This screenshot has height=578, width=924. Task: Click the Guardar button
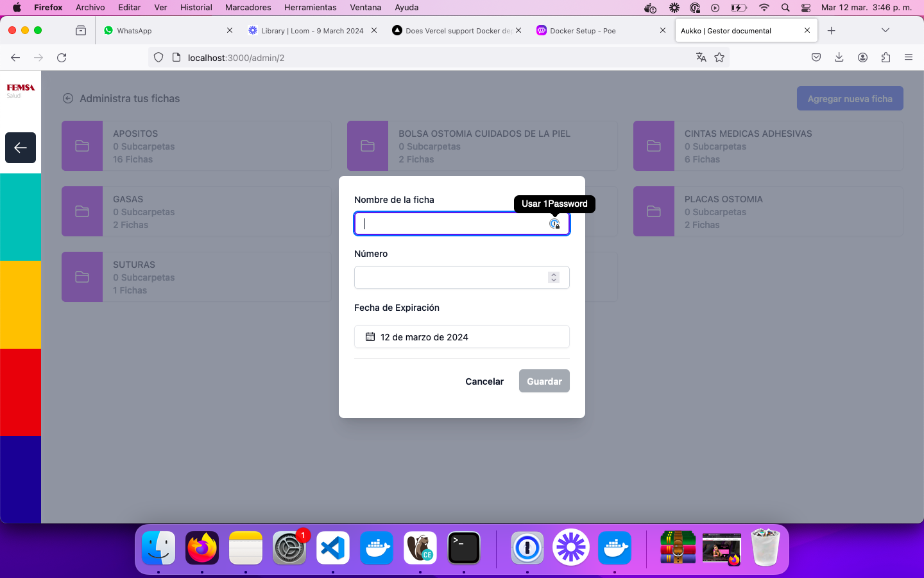[544, 381]
